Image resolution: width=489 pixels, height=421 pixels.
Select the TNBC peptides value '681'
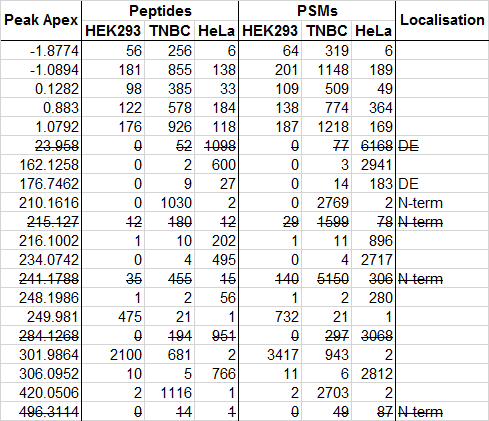pos(170,355)
